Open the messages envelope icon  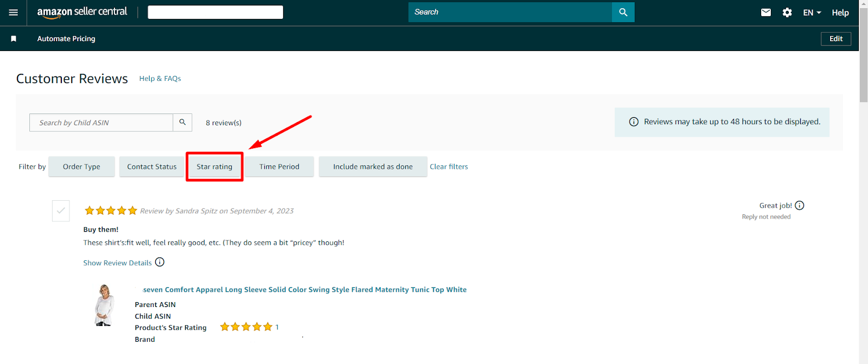point(766,12)
